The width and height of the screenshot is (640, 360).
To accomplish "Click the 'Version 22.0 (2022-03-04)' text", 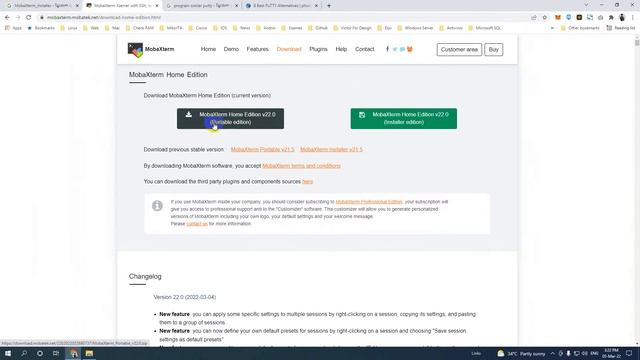I will click(185, 297).
